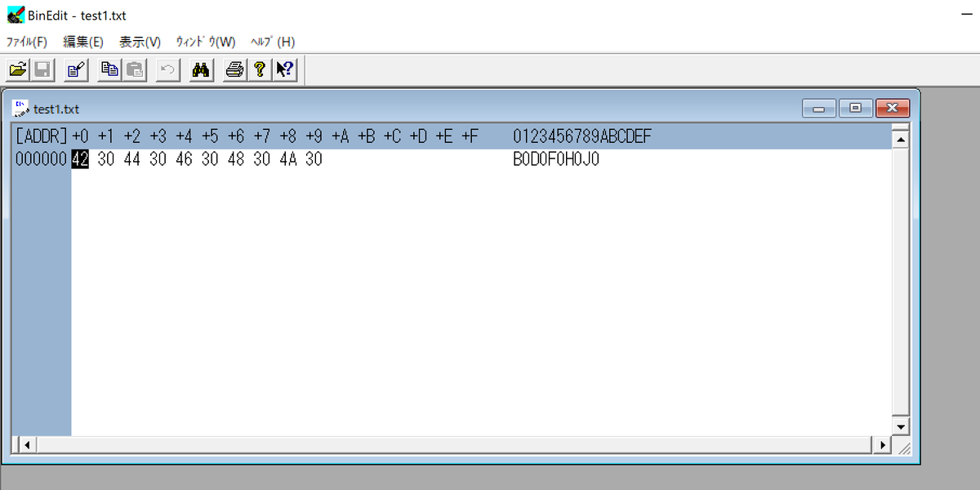Click hex byte 46 in row 000000
This screenshot has height=490, width=980.
[x=184, y=159]
